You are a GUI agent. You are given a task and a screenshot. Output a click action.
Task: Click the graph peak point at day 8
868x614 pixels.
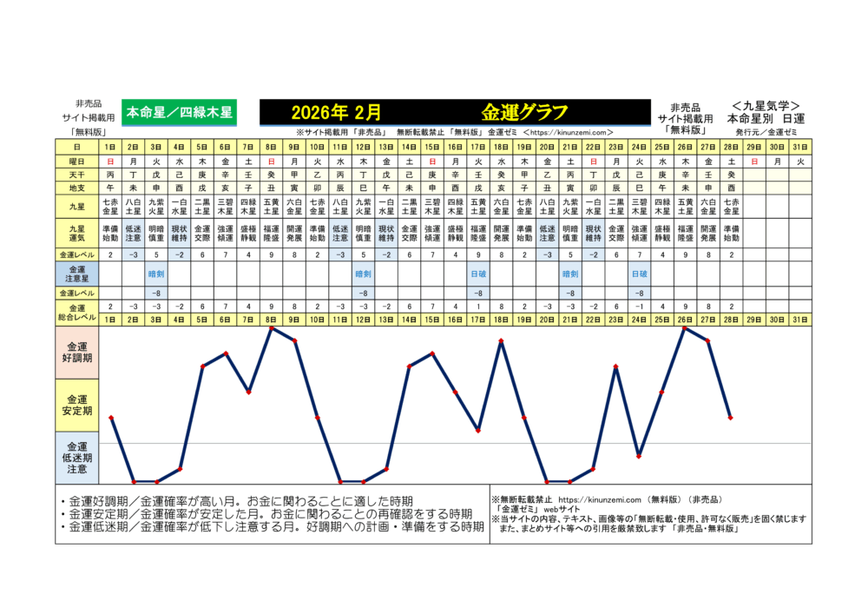(272, 328)
